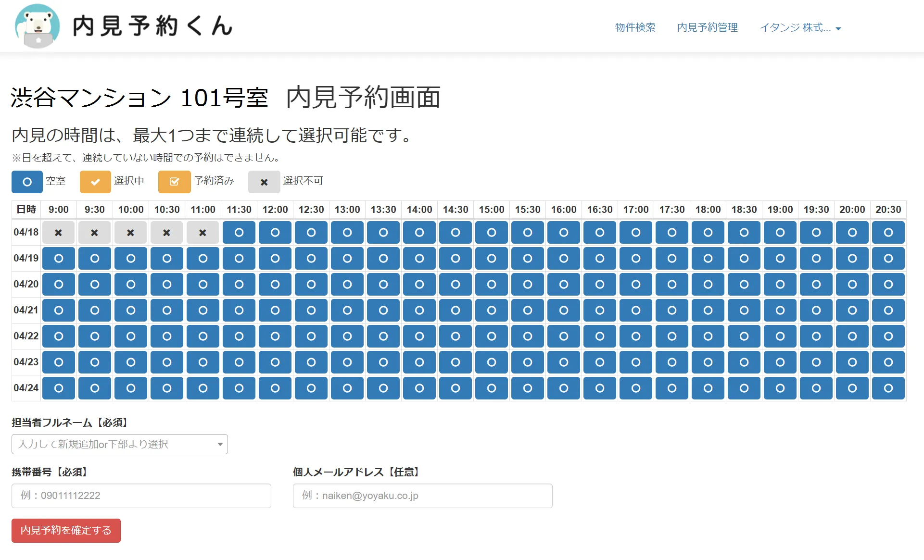Select the 04/18 11:30 vacant slot
This screenshot has width=924, height=560.
coord(239,233)
